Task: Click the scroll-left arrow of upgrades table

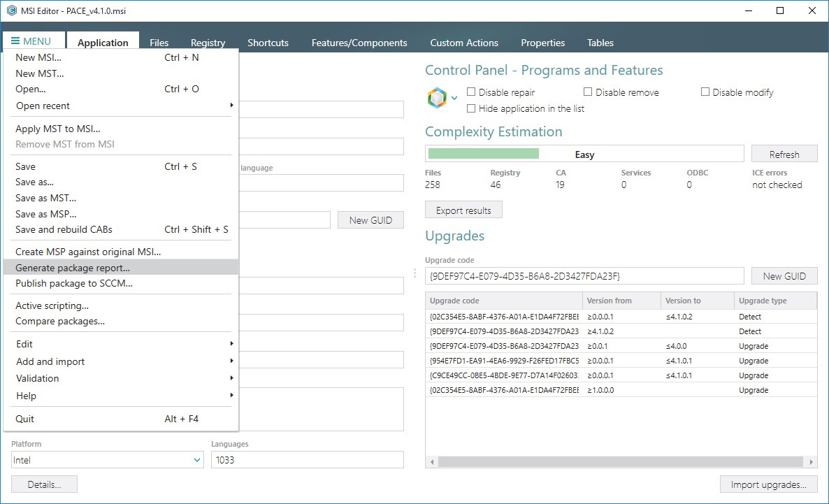Action: [x=432, y=462]
